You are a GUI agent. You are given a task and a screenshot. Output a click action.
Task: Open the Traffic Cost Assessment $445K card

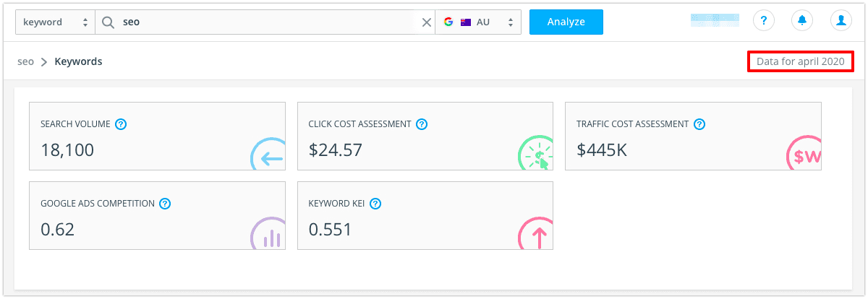(x=693, y=136)
